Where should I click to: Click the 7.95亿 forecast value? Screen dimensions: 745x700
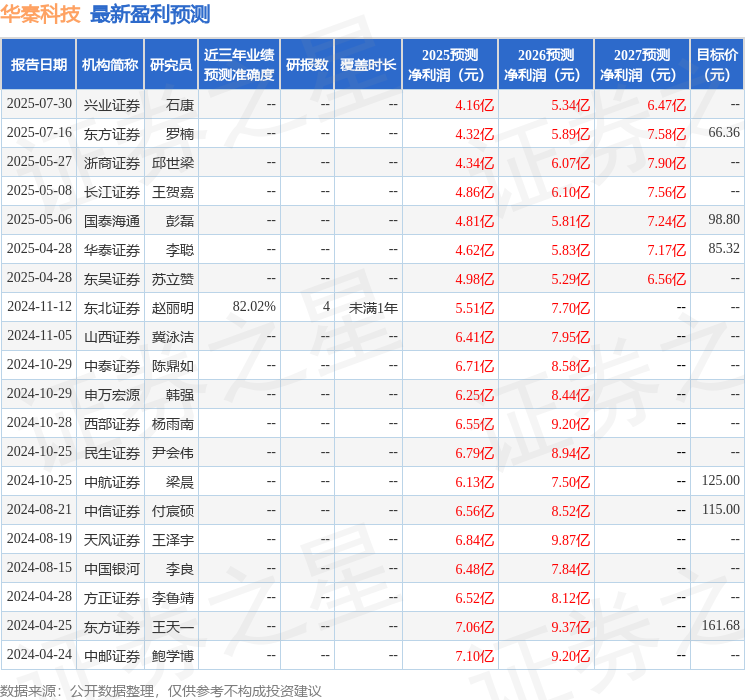[570, 337]
